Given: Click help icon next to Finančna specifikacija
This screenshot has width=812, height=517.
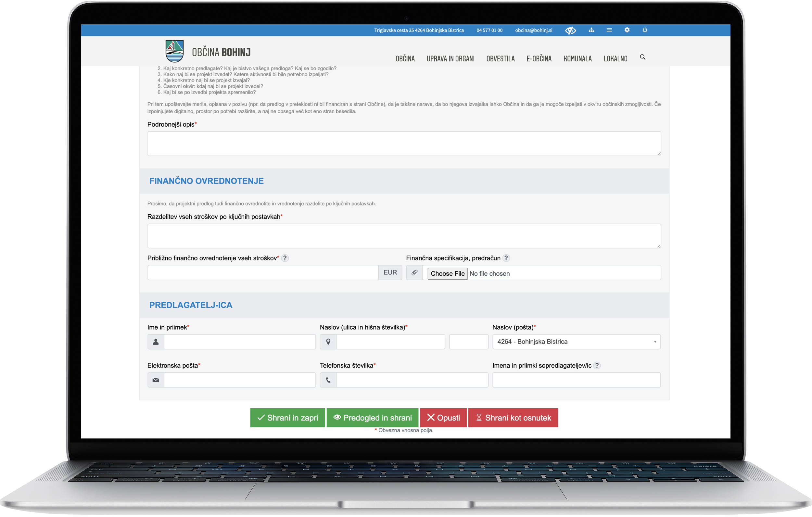Looking at the screenshot, I should point(506,258).
